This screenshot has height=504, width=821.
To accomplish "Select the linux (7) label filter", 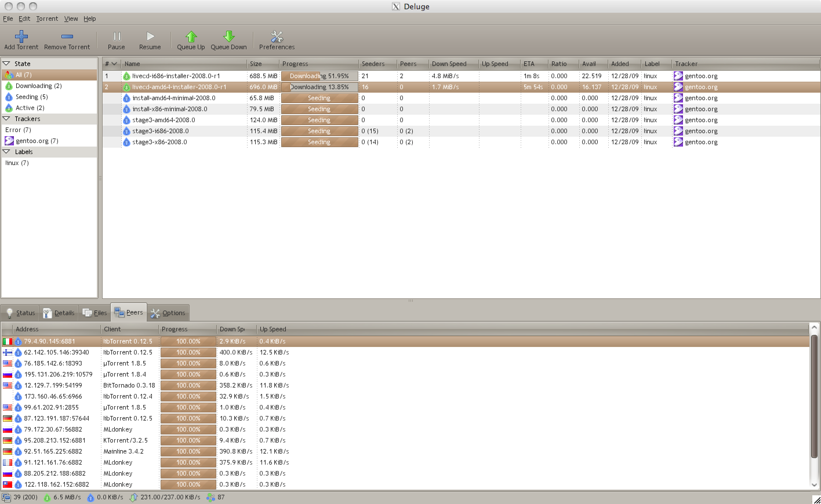I will click(49, 163).
